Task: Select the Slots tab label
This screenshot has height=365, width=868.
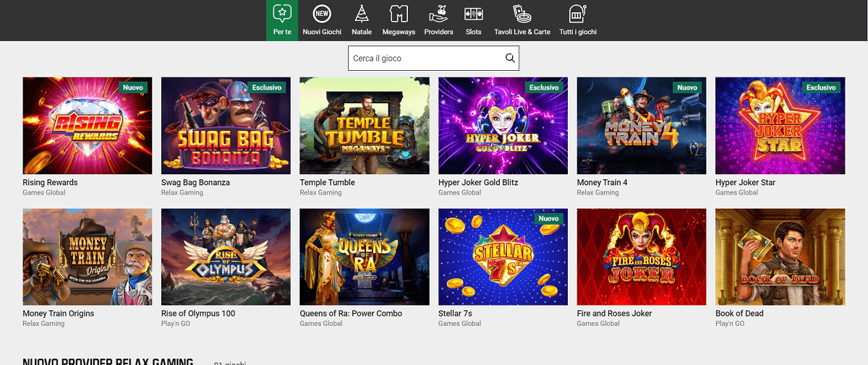Action: [x=474, y=32]
